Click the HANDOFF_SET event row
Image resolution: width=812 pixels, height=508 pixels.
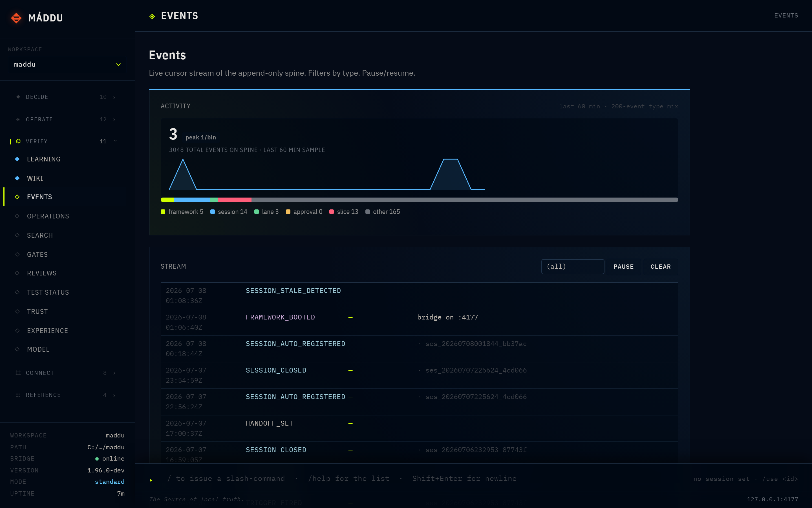(x=420, y=428)
